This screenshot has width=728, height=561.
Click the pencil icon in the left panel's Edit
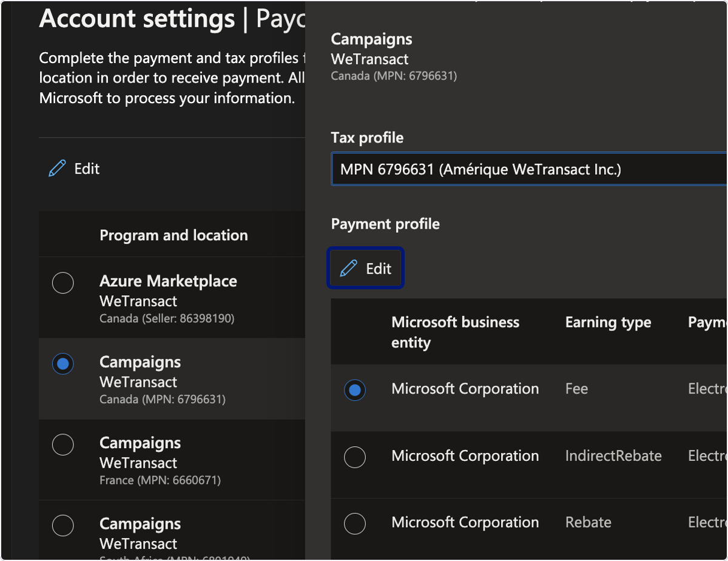[x=57, y=169]
